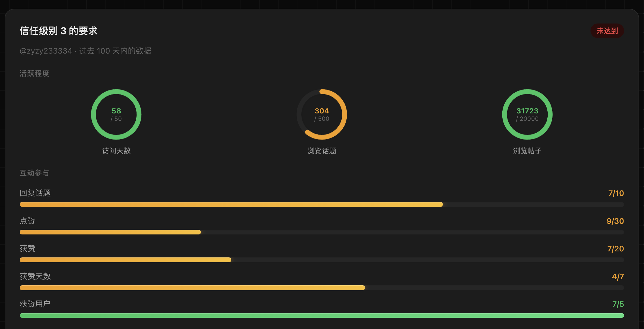This screenshot has height=329, width=644.
Task: Click the 信任级别 3 的要求 heading
Action: (x=58, y=31)
